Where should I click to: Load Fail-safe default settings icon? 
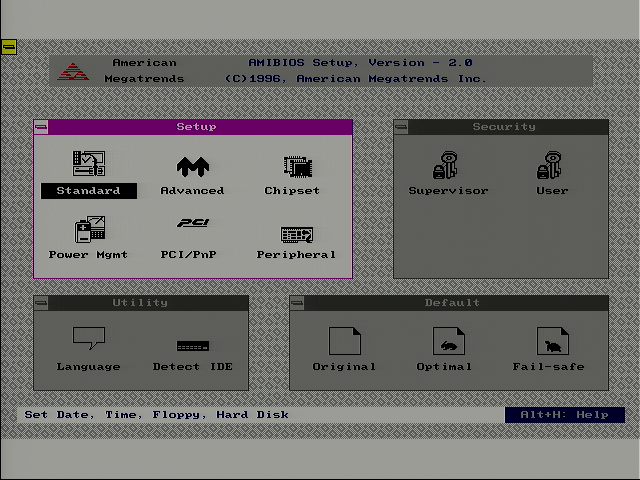coord(551,341)
